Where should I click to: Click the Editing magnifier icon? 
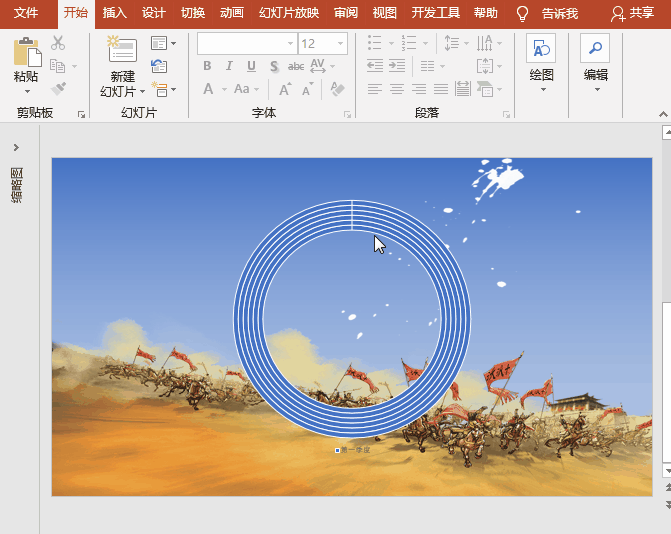click(595, 48)
